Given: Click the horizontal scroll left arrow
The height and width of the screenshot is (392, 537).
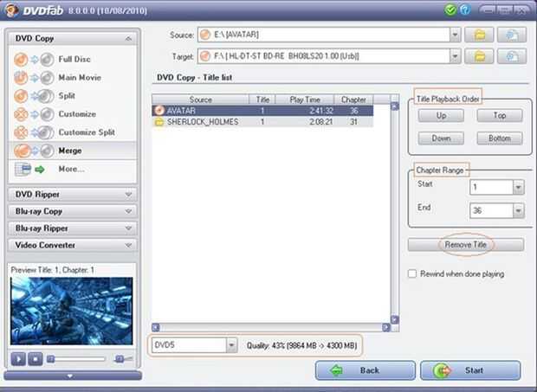Looking at the screenshot, I should 156,327.
